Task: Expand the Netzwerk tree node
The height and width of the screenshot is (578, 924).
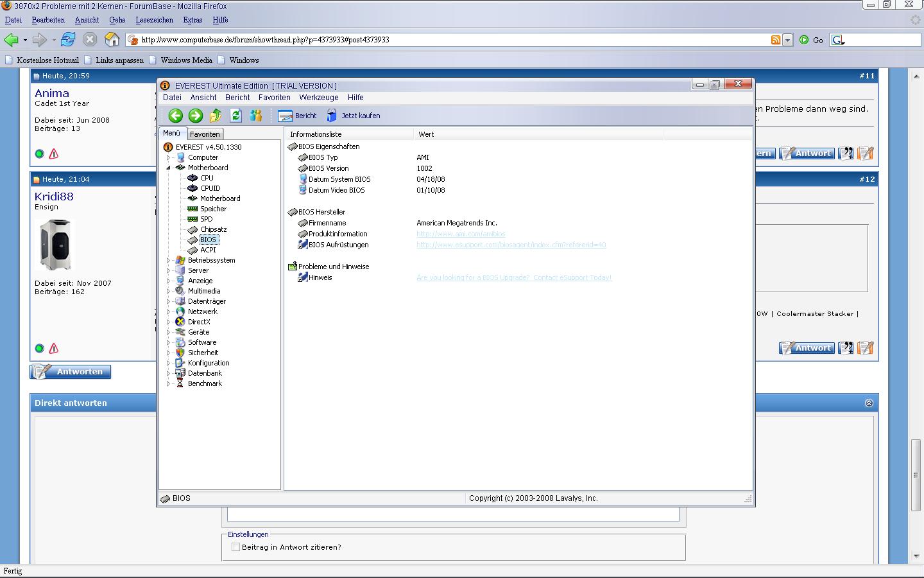Action: (x=169, y=311)
